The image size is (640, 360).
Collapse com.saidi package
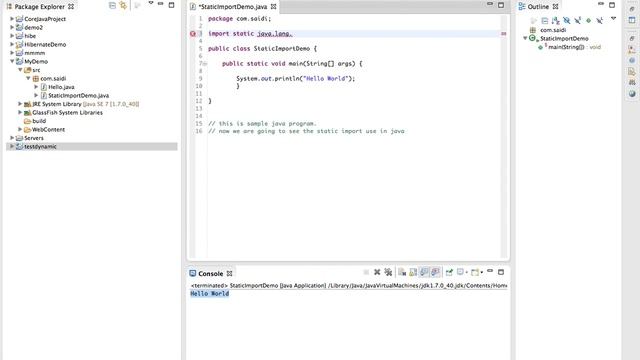pos(28,78)
